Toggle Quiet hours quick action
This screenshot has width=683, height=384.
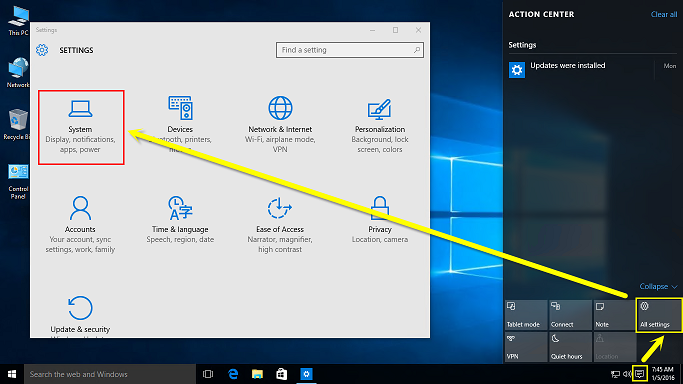570,347
